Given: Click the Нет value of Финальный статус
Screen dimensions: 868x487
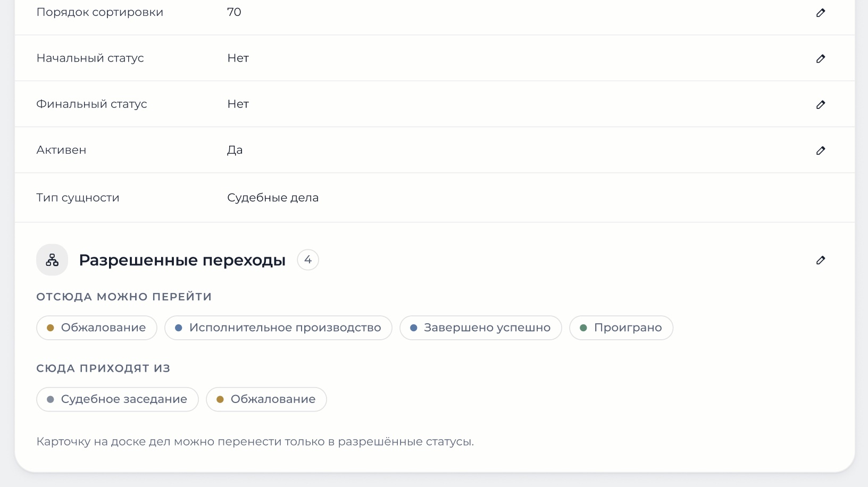Looking at the screenshot, I should point(238,104).
